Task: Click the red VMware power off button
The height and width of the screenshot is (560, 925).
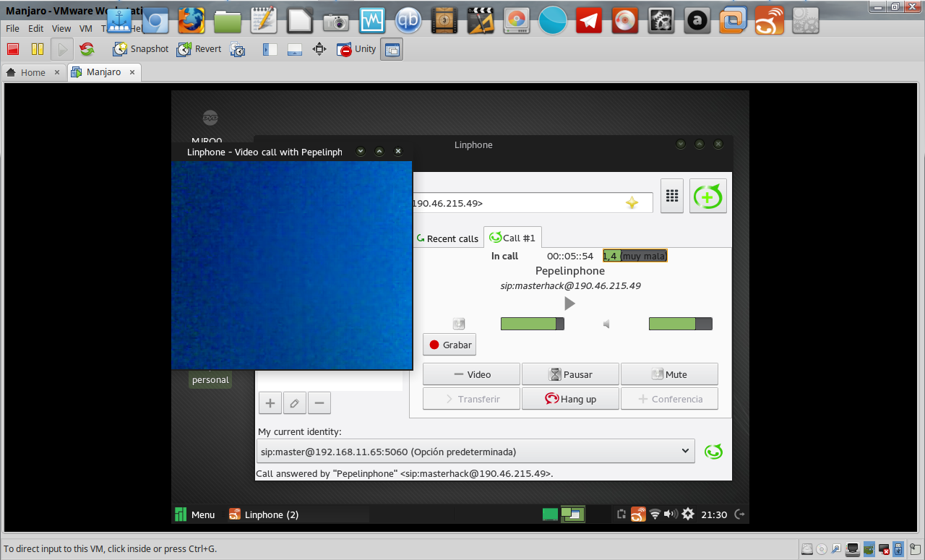Action: [13, 49]
